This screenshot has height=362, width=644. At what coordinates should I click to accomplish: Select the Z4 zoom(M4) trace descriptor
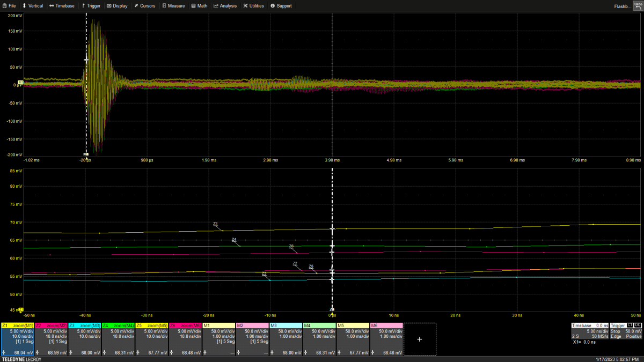pos(118,339)
